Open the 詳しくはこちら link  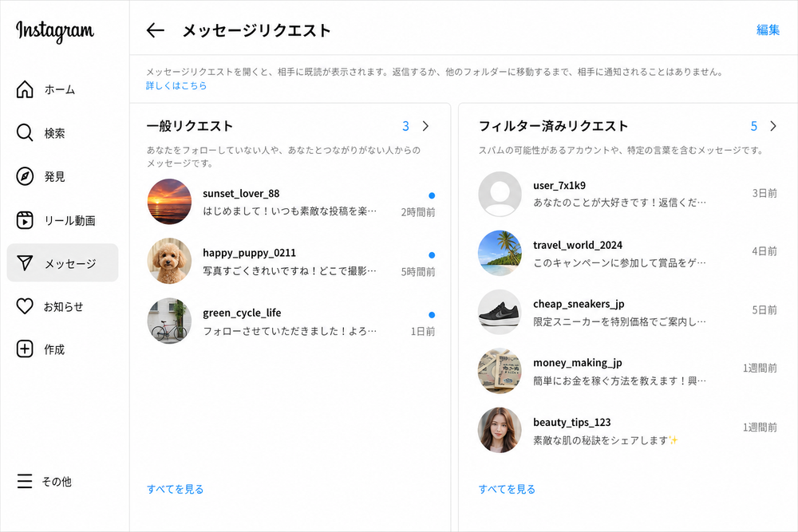point(176,85)
